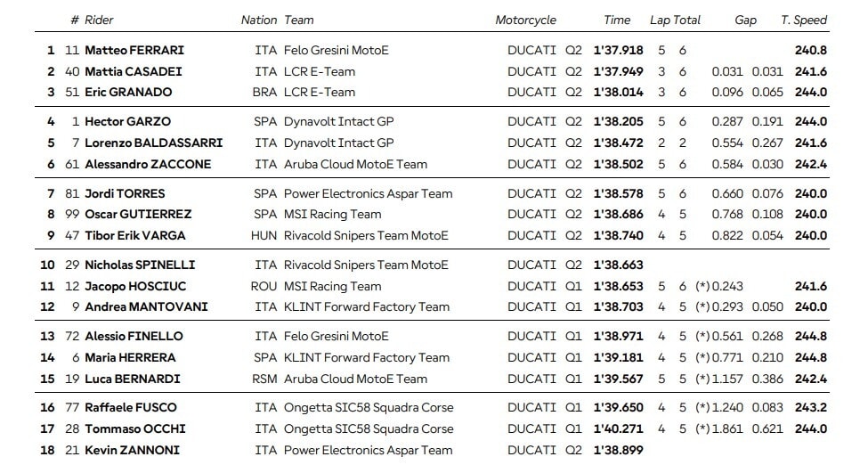Click Lorenzo BALDASSARRI's lap time 1'38.472
The width and height of the screenshot is (868, 465).
618,143
